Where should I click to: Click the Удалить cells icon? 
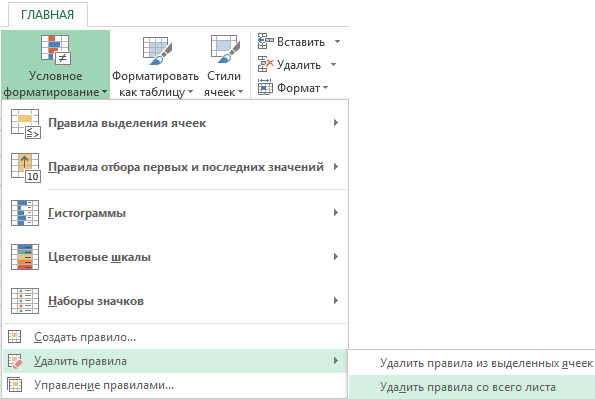click(x=265, y=64)
